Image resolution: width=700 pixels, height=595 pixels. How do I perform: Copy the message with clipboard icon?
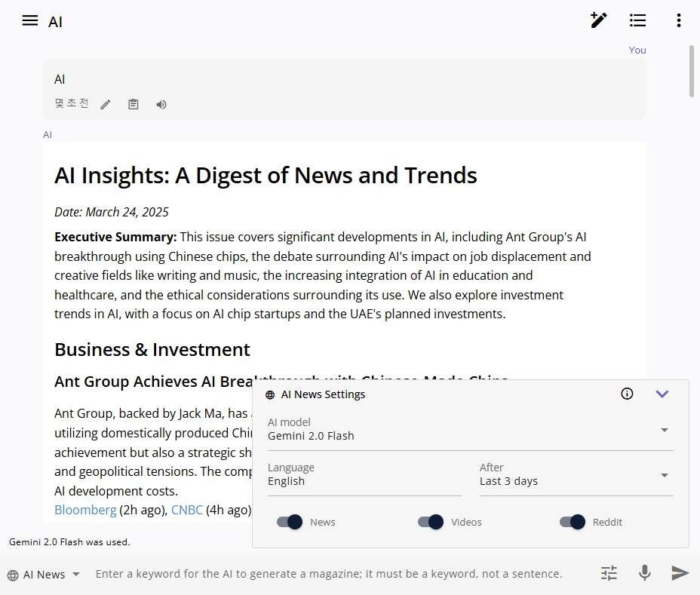tap(133, 105)
